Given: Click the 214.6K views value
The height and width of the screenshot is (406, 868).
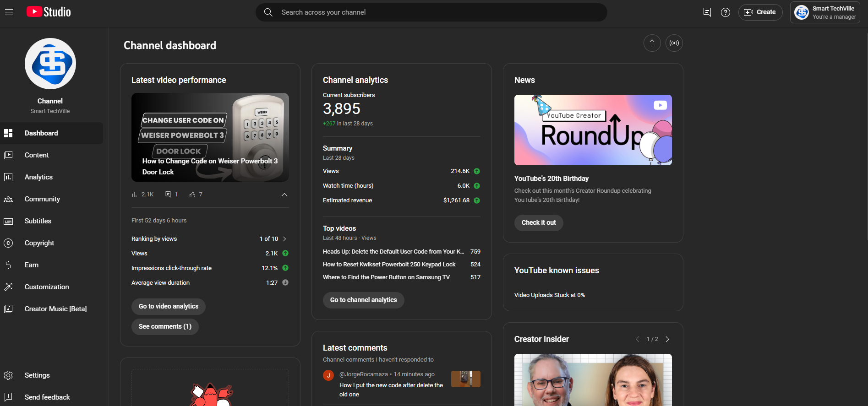Looking at the screenshot, I should click(x=460, y=171).
